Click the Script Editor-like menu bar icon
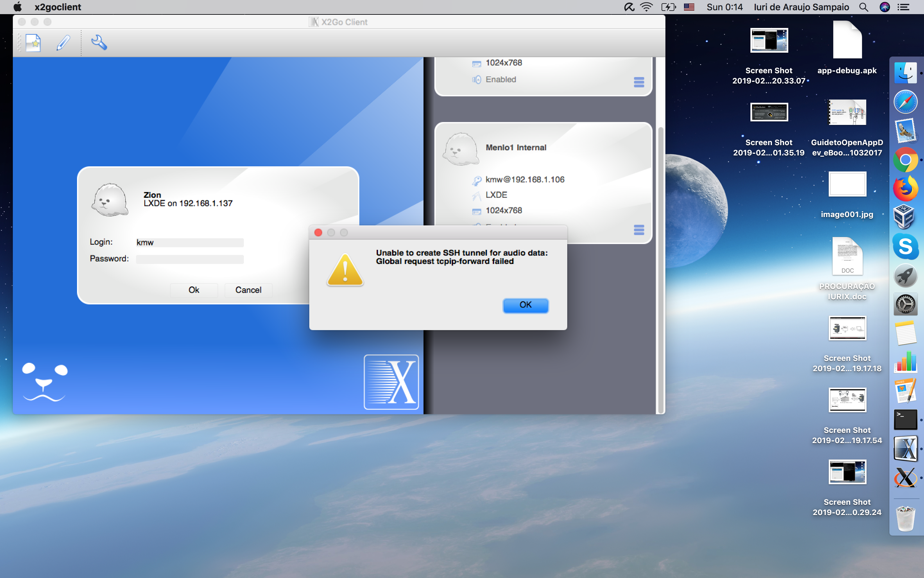 coord(629,7)
